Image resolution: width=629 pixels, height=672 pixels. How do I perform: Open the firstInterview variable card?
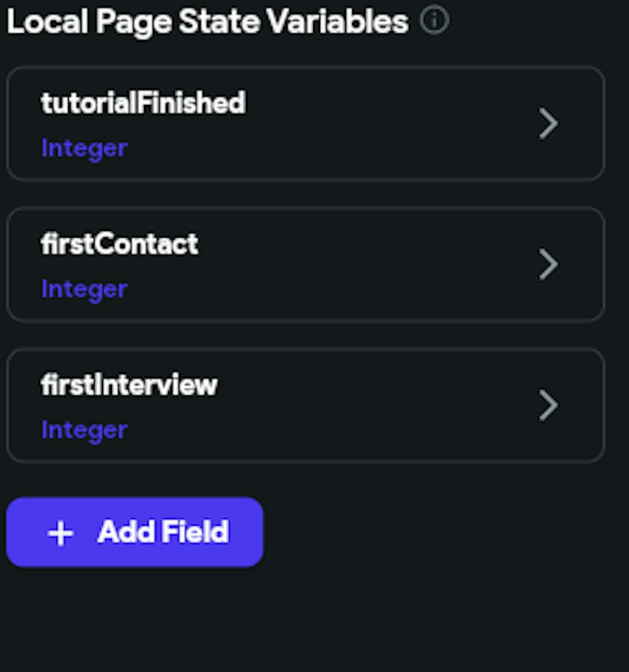[x=305, y=405]
